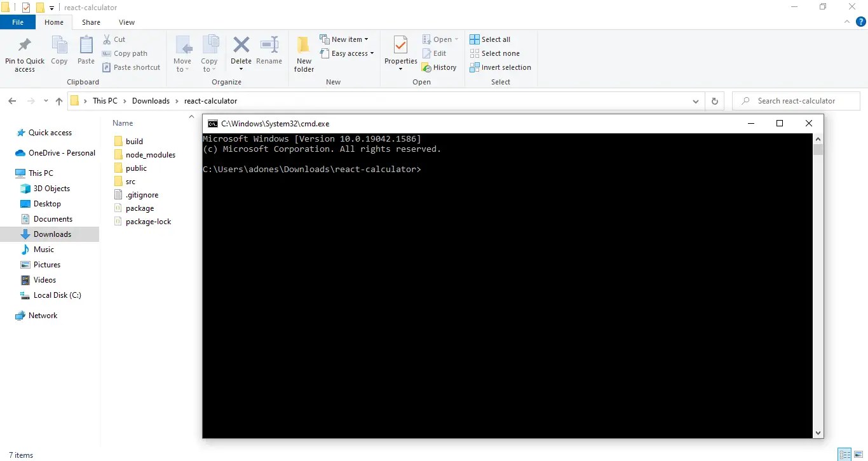Viewport: 868px width, 461px height.
Task: Click the Copy to ribbon button
Action: click(x=210, y=54)
